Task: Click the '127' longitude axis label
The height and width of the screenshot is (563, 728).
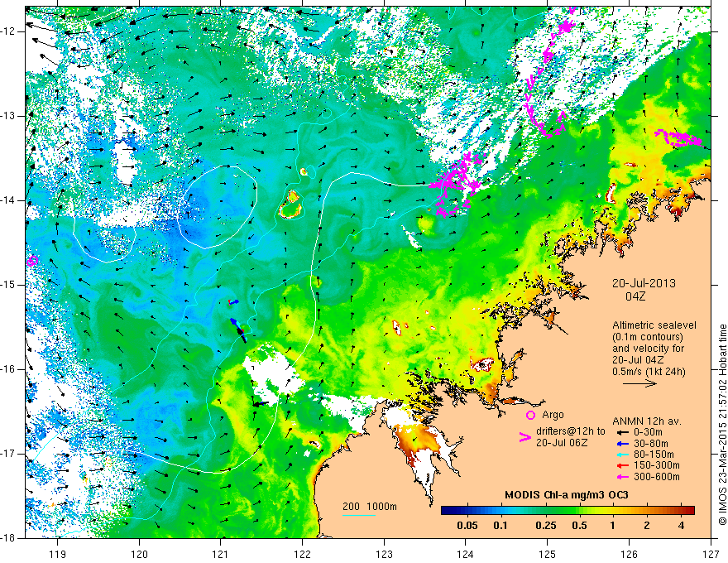Action: 711,554
